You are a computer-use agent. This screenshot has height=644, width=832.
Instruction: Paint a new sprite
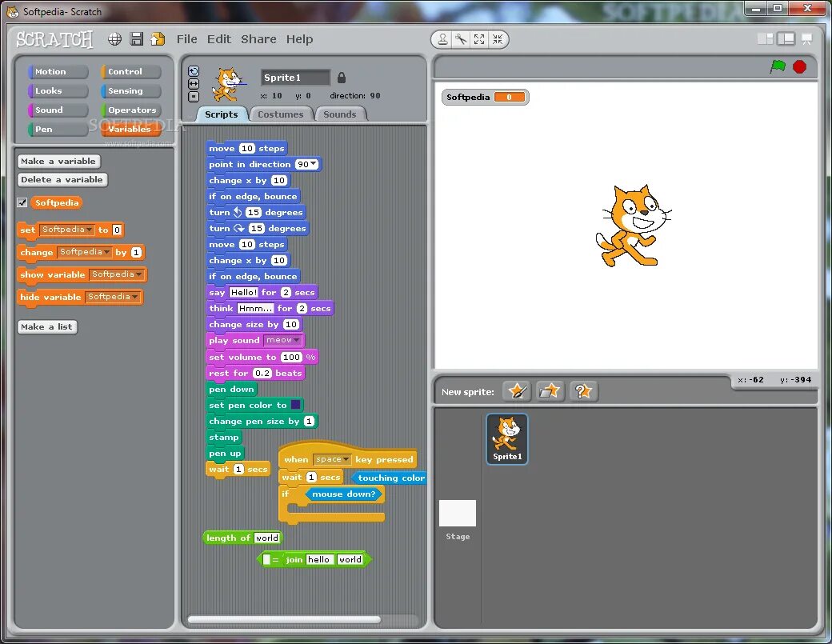tap(518, 391)
